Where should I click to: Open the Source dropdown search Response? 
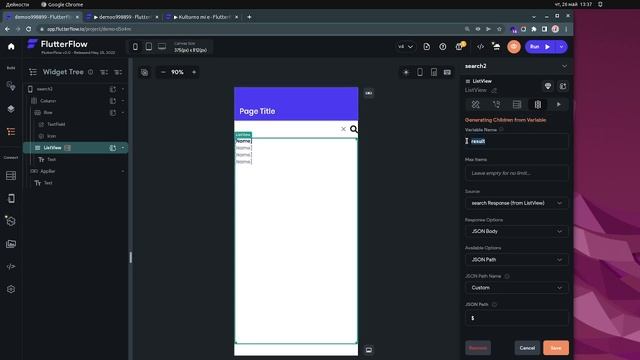point(517,203)
